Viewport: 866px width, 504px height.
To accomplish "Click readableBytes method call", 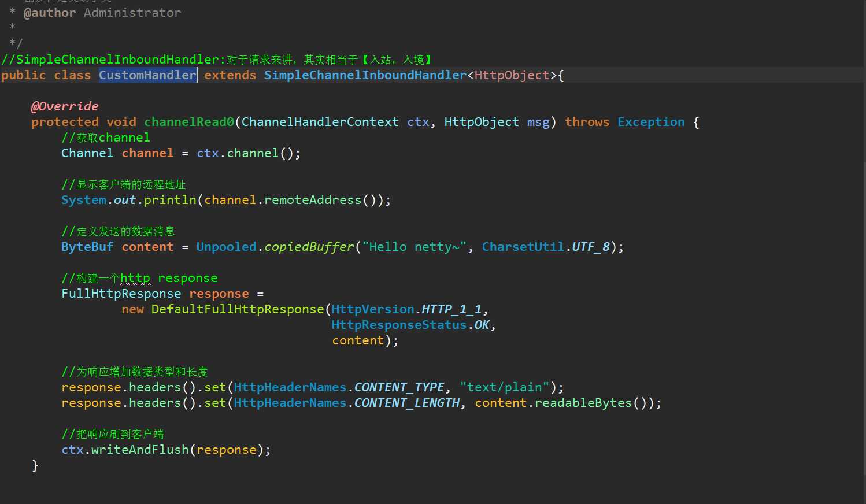I will coord(583,403).
